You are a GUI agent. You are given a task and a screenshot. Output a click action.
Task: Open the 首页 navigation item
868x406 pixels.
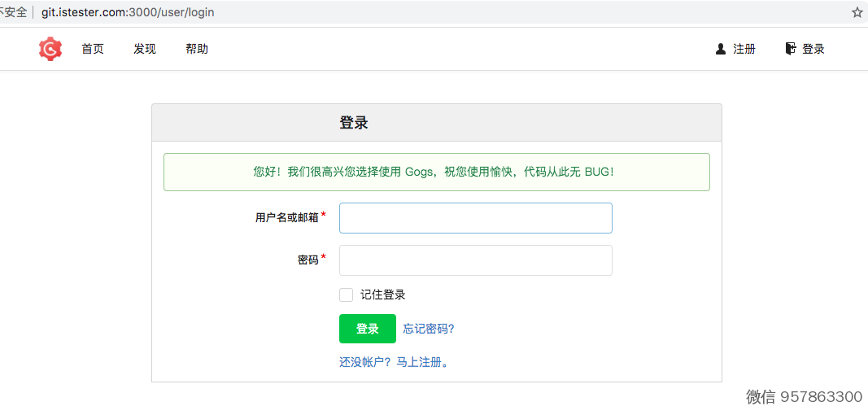click(x=93, y=49)
